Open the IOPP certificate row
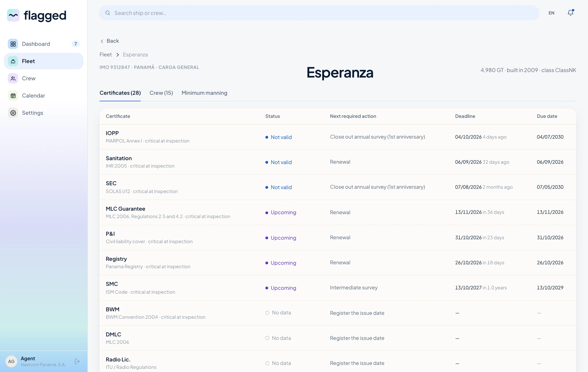The width and height of the screenshot is (588, 372). click(338, 137)
